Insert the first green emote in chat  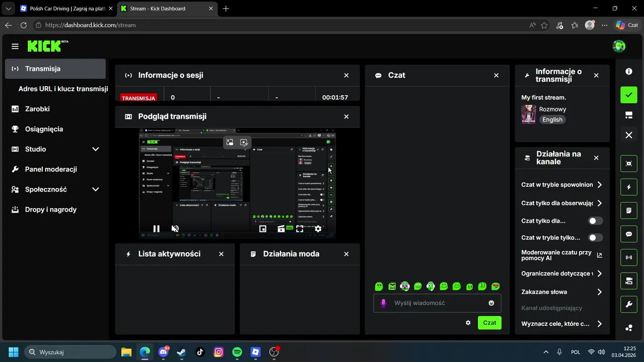[x=379, y=287]
